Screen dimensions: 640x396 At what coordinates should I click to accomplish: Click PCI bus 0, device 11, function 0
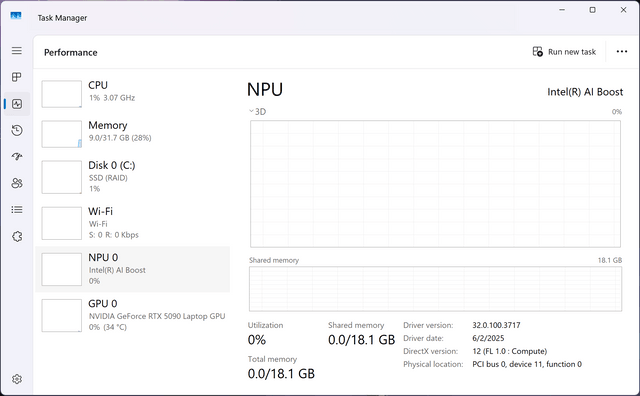pyautogui.click(x=527, y=364)
